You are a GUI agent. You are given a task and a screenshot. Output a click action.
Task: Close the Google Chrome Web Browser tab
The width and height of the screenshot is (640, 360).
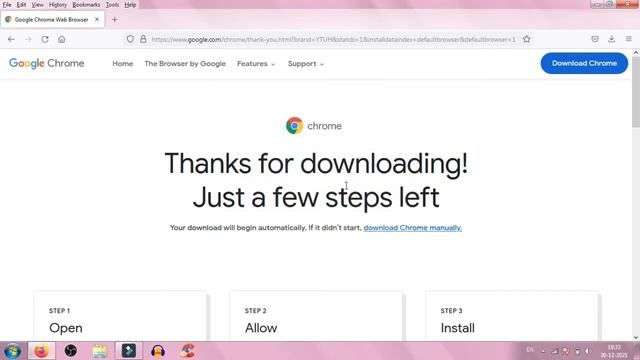tap(97, 19)
